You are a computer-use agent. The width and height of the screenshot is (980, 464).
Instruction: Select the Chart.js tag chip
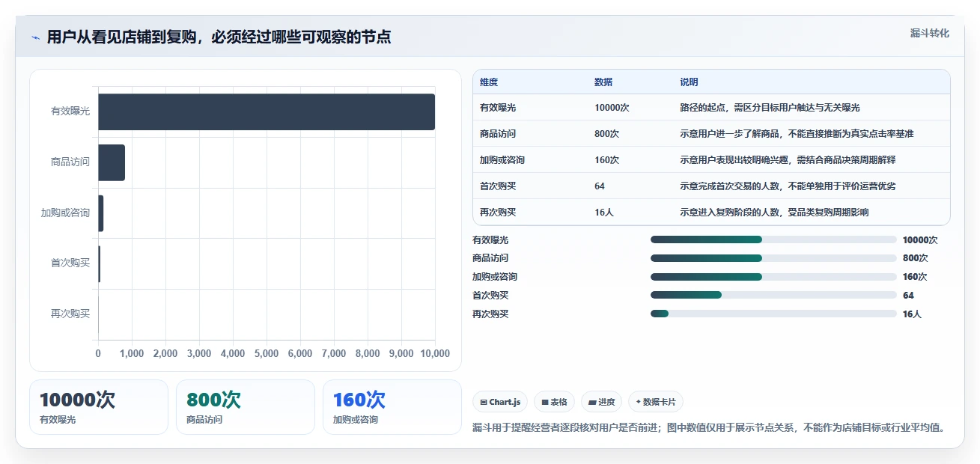coord(500,402)
